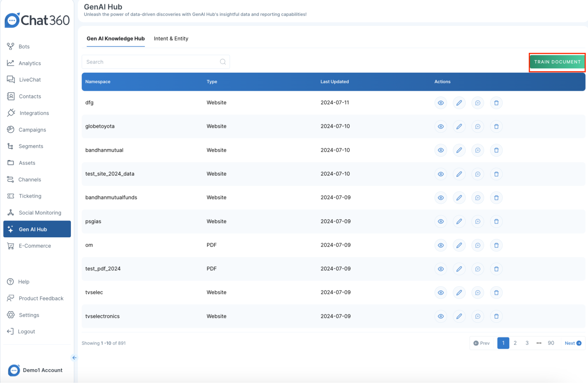Viewport: 588px width, 383px height.
Task: Click the Namespace column header
Action: pyautogui.click(x=98, y=82)
